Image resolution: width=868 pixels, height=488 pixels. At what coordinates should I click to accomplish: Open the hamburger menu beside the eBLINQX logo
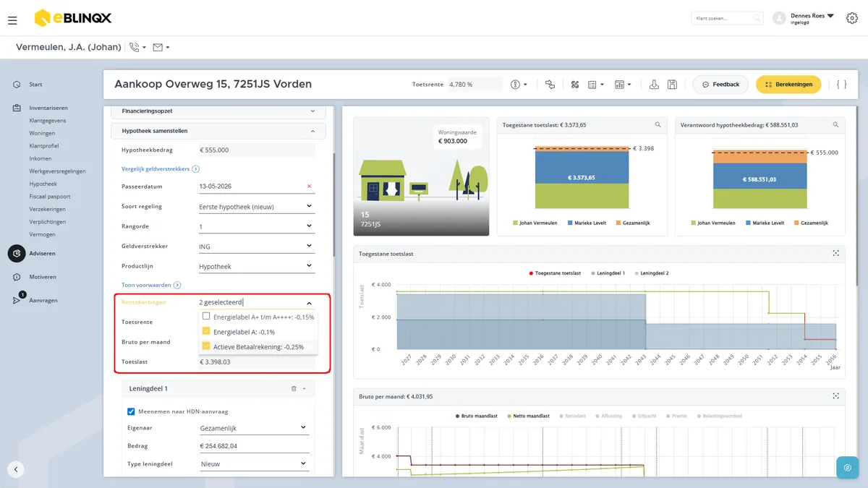point(12,20)
